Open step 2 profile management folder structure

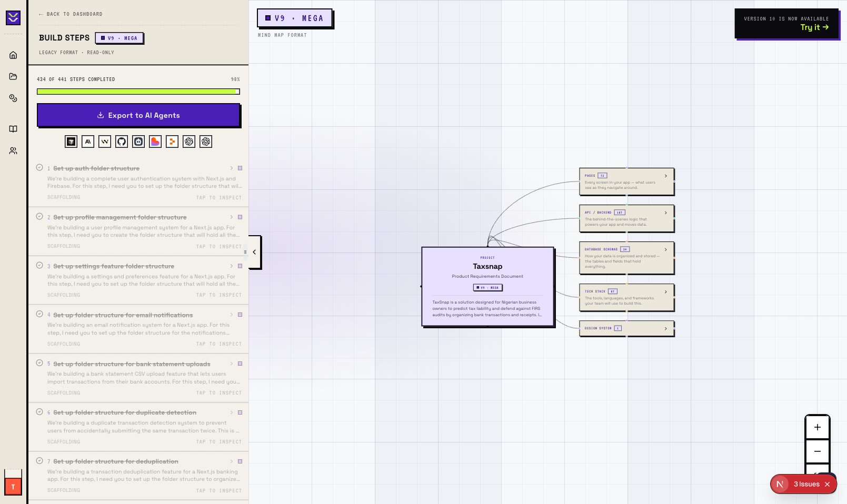coord(120,217)
